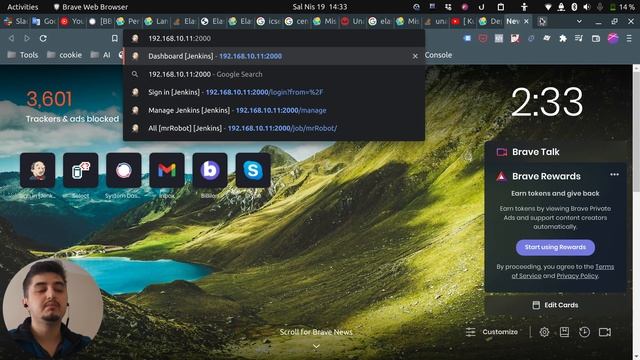This screenshot has height=360, width=640.
Task: Click Start using Rewards button
Action: [555, 247]
